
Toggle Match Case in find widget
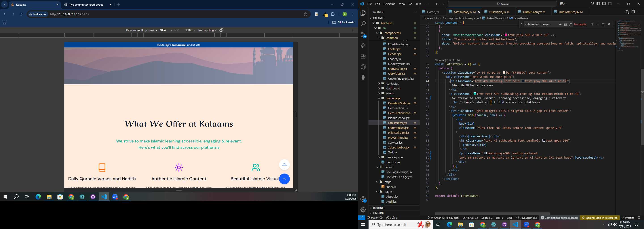(561, 24)
